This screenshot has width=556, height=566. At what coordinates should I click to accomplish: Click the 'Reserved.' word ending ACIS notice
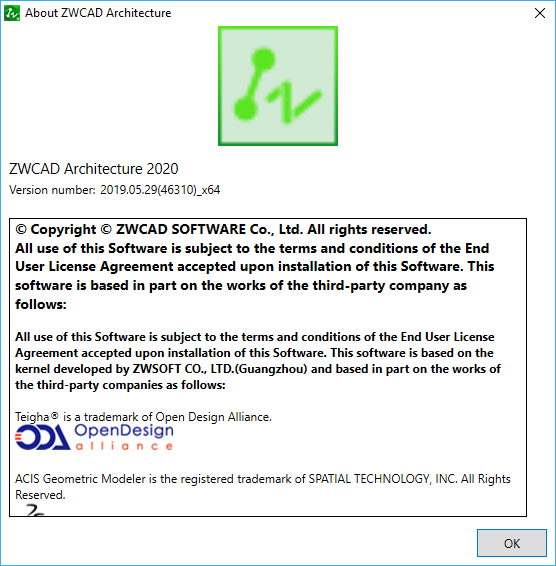coord(40,495)
